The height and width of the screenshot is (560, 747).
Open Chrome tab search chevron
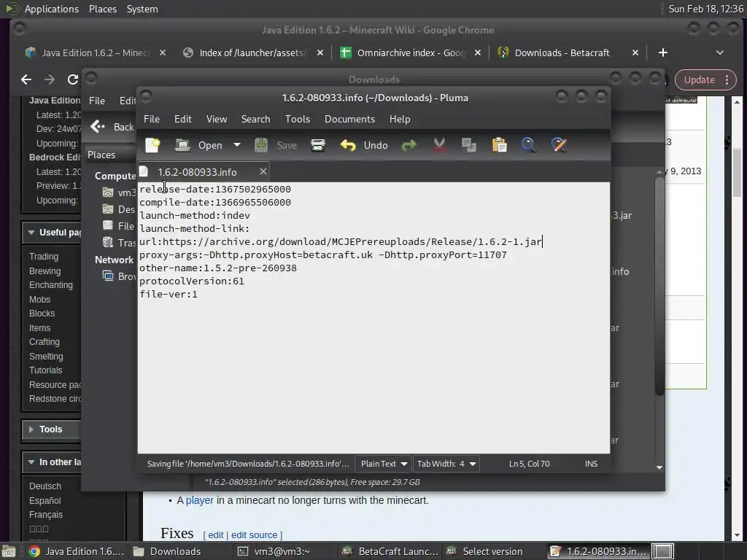point(720,52)
